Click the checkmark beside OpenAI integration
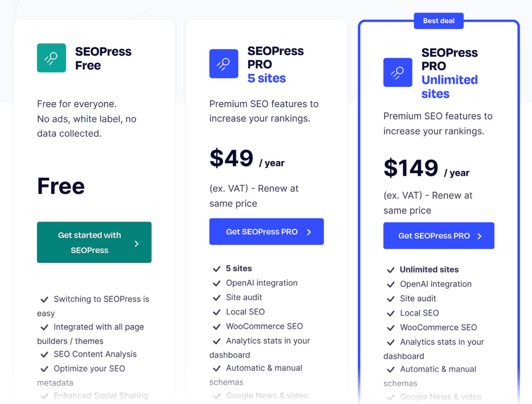The height and width of the screenshot is (404, 532). 217,283
